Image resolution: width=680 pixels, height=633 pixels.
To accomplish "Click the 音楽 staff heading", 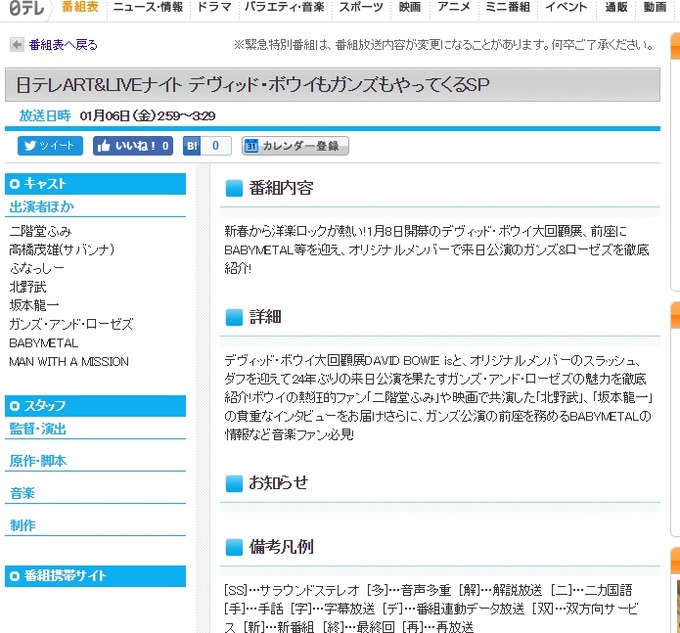I will [22, 493].
